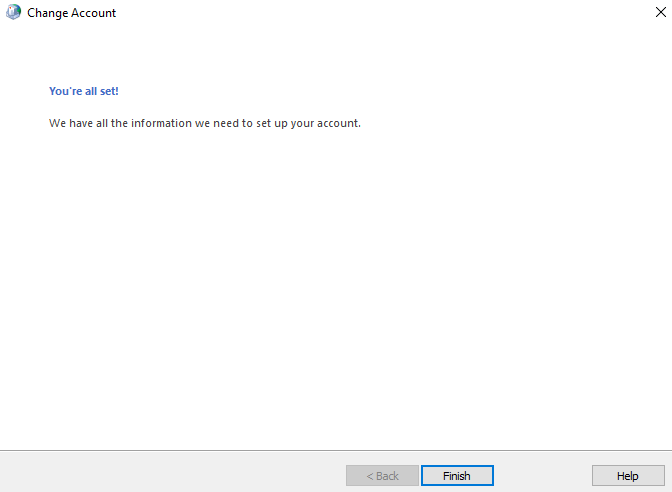Click the Change Account globe icon

coord(14,13)
